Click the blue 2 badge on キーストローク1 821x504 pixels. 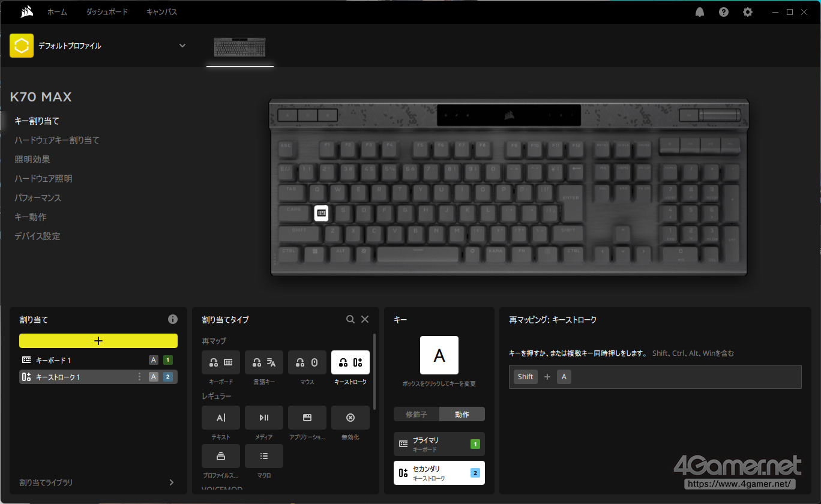pyautogui.click(x=168, y=377)
